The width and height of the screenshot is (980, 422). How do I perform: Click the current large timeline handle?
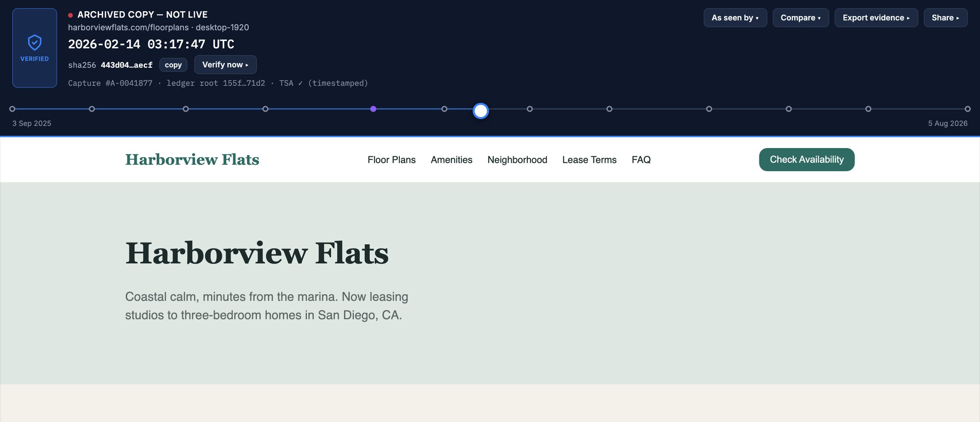tap(481, 111)
